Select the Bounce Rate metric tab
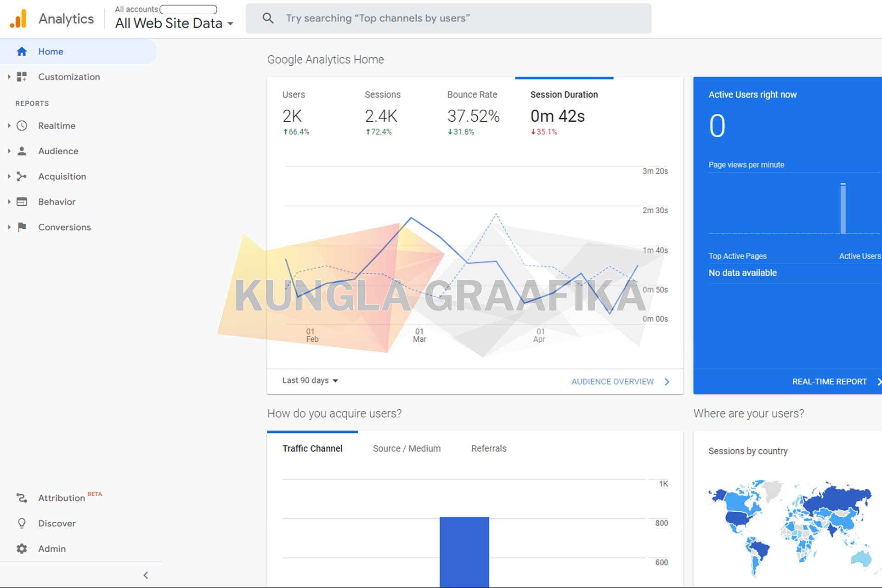Viewport: 882px width, 588px height. [x=473, y=113]
